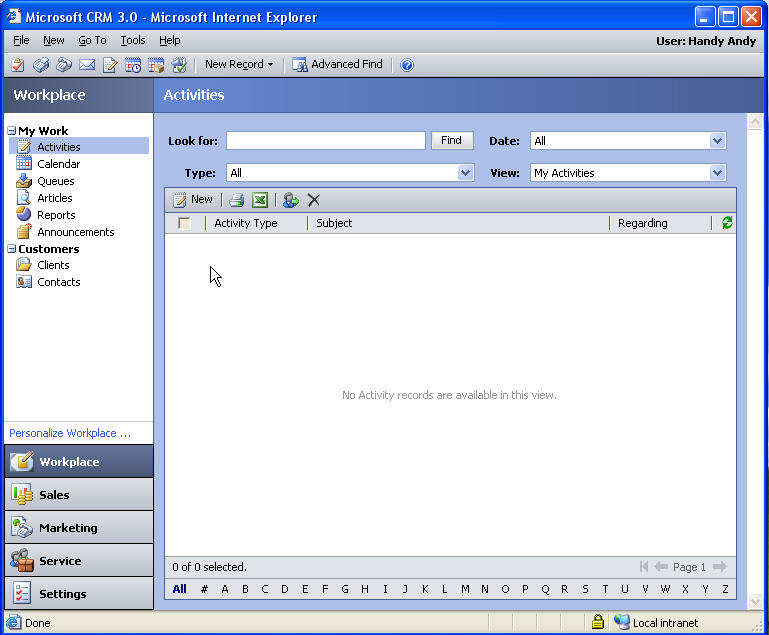Open Advanced Find
The image size is (769, 635).
[x=337, y=64]
